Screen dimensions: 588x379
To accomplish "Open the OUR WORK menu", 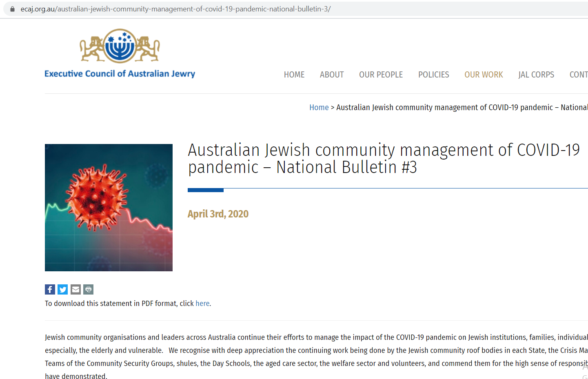I will pos(484,75).
